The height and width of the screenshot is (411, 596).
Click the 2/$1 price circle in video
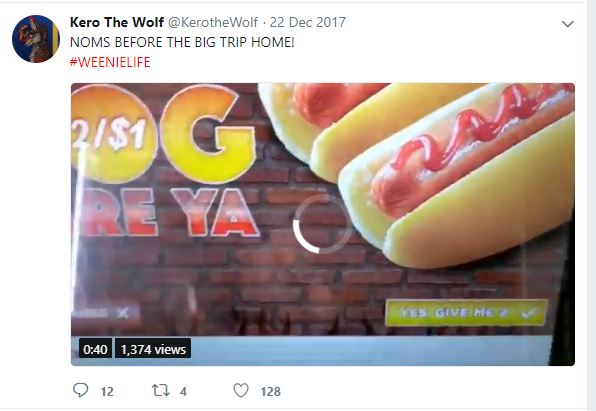tap(112, 135)
